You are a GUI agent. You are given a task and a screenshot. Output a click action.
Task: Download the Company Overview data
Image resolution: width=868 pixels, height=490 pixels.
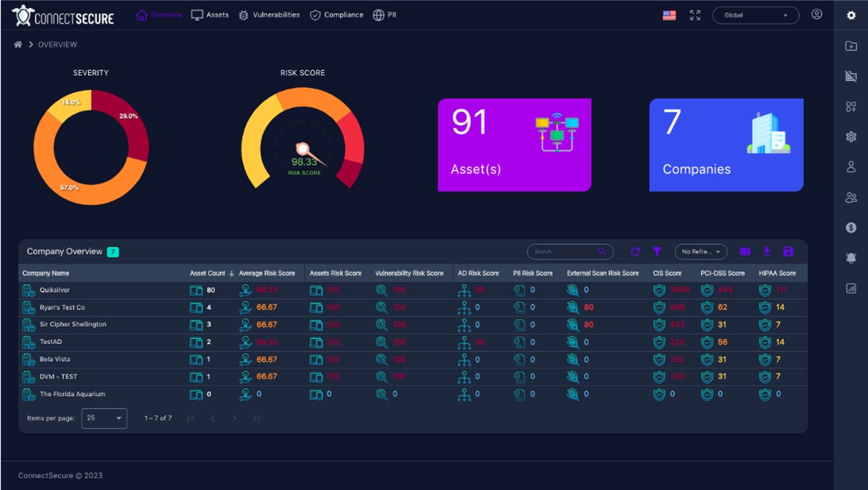tap(767, 251)
